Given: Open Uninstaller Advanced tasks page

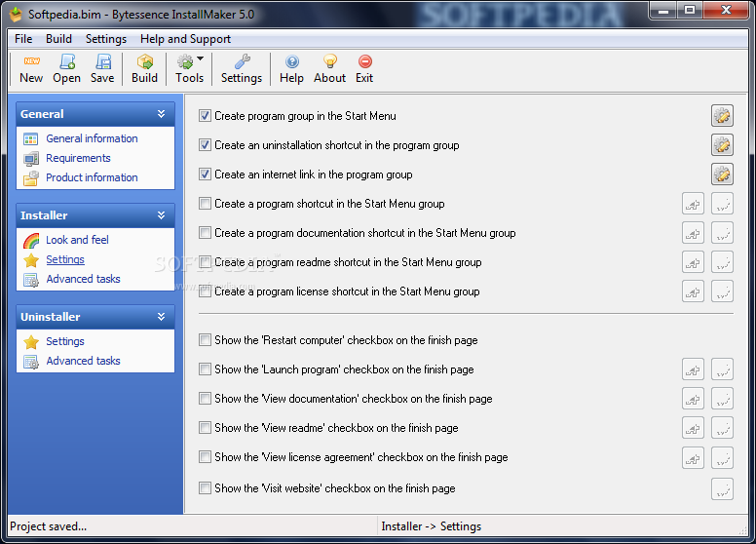Looking at the screenshot, I should [x=83, y=361].
